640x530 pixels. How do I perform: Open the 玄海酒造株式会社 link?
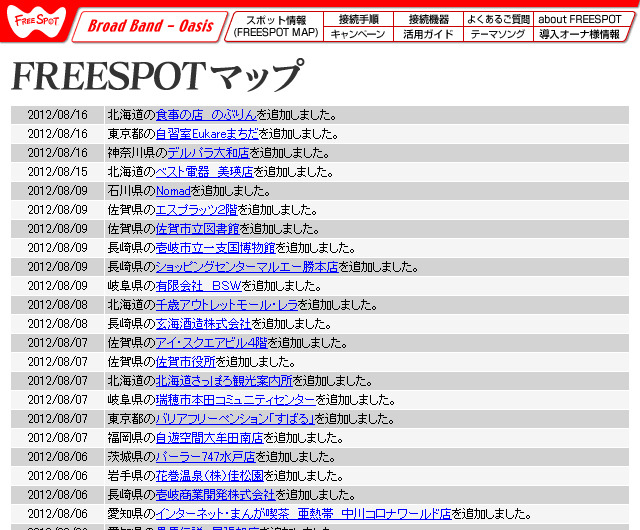pyautogui.click(x=203, y=324)
